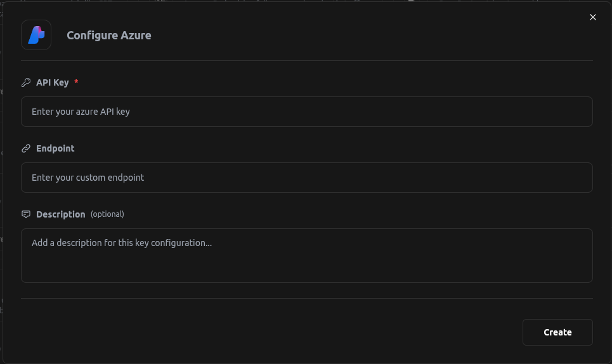Click the divider line above Create
This screenshot has width=612, height=364.
click(x=306, y=298)
